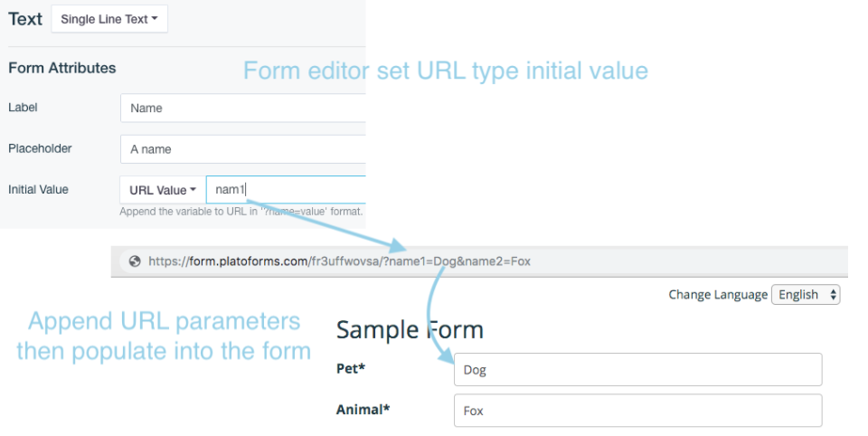868x436 pixels.
Task: Click the Animal field containing Fox
Action: point(637,411)
